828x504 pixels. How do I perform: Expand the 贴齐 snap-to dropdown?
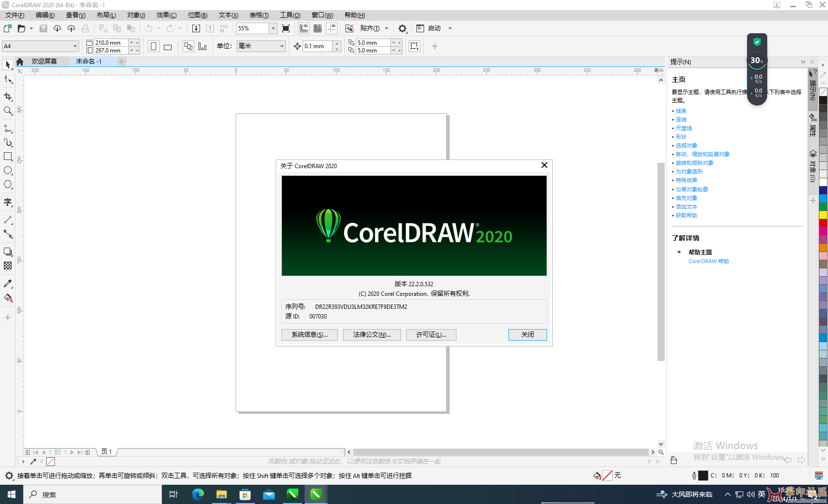pyautogui.click(x=387, y=28)
